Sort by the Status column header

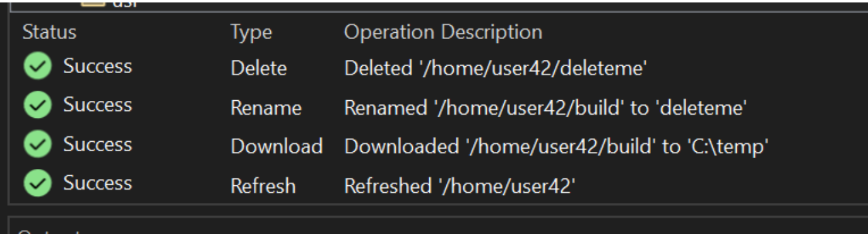(x=49, y=32)
